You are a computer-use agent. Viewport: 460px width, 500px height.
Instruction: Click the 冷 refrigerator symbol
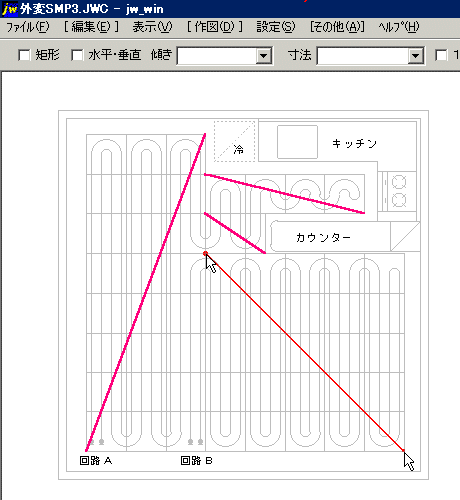(235, 142)
